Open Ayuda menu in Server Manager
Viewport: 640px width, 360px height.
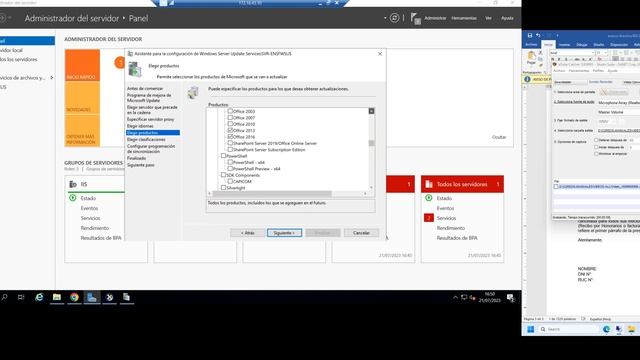[x=507, y=18]
